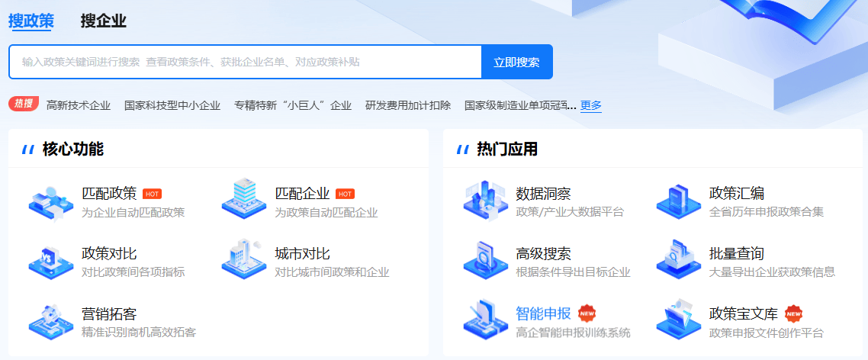Switch to the 搜政策 tab
The height and width of the screenshot is (360, 868).
click(x=31, y=21)
